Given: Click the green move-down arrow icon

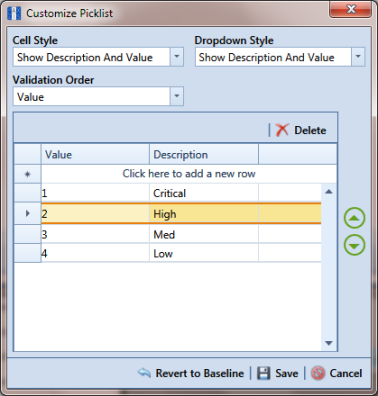Looking at the screenshot, I should coord(354,245).
